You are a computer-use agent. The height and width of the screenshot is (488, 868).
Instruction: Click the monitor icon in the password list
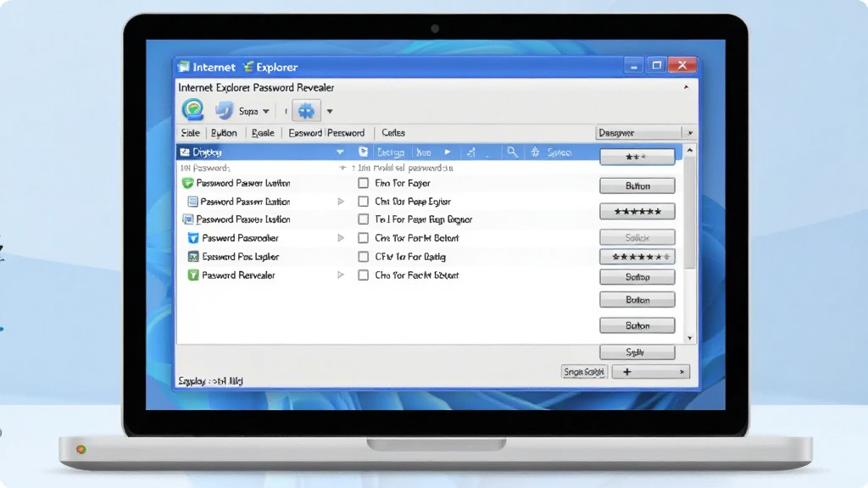[x=187, y=219]
